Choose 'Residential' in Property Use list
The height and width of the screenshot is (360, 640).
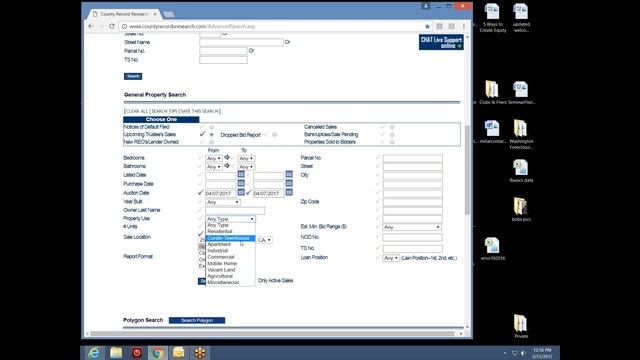(230, 231)
